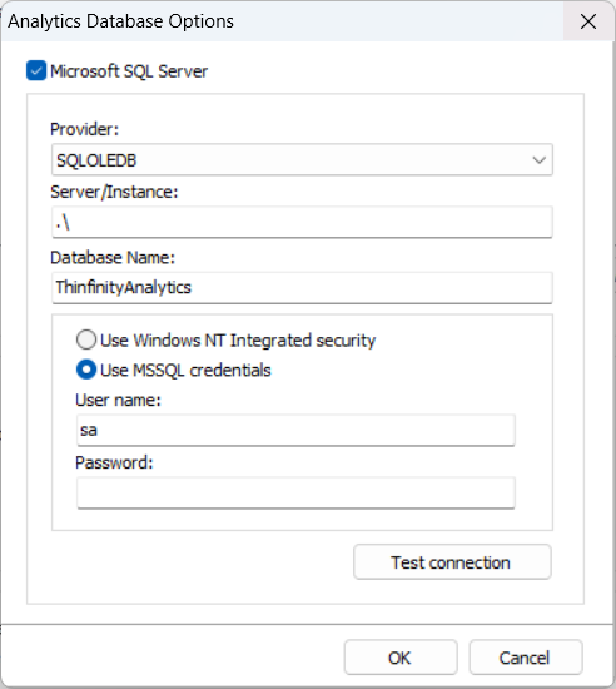Confirm settings with the OK button
The image size is (616, 689).
coord(400,658)
